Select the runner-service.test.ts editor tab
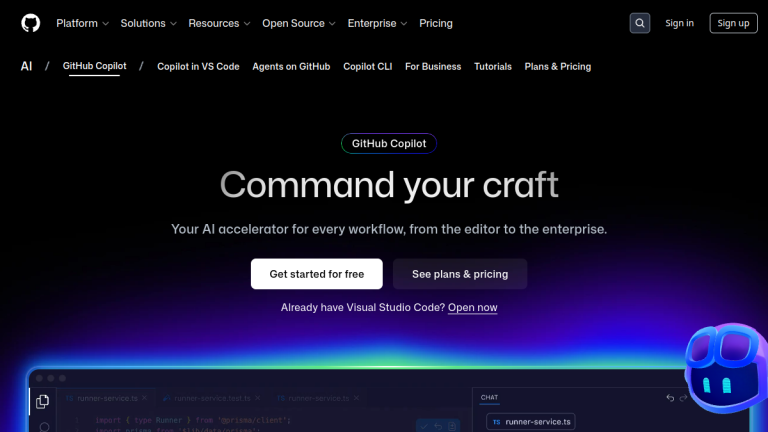Image resolution: width=768 pixels, height=432 pixels. [x=212, y=398]
